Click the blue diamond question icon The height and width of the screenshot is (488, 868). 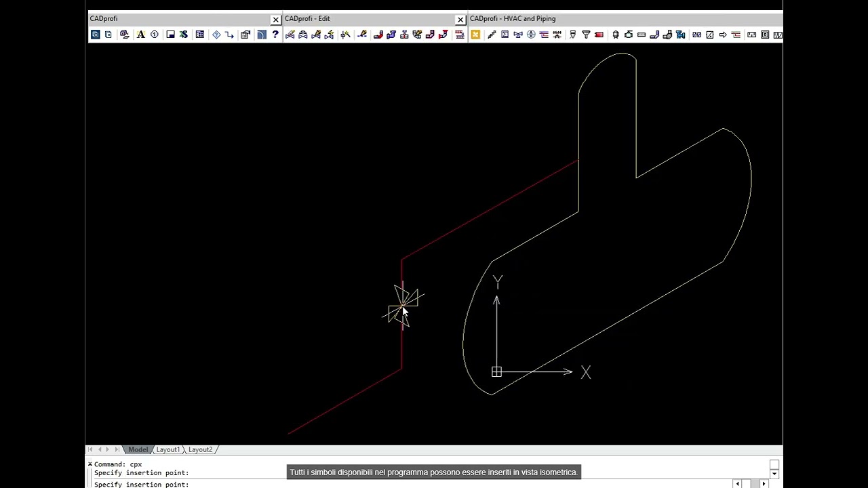216,35
